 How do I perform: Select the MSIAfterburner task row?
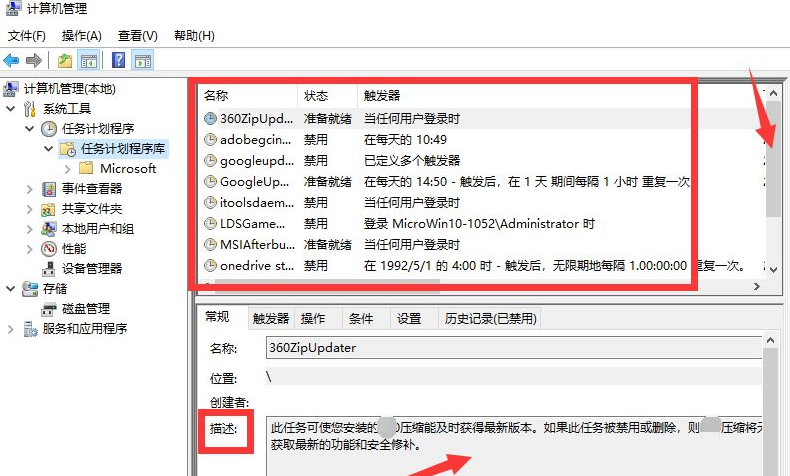[x=446, y=245]
